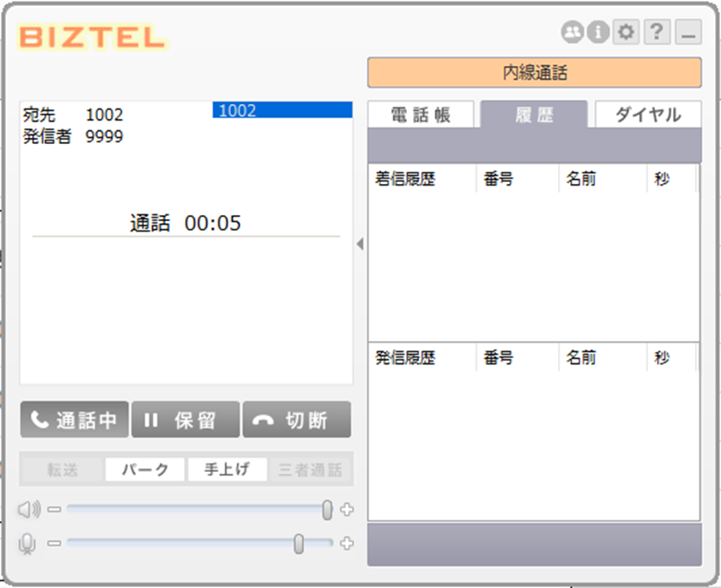The width and height of the screenshot is (721, 588).
Task: Minimize the BIZTEL softphone window
Action: (688, 32)
